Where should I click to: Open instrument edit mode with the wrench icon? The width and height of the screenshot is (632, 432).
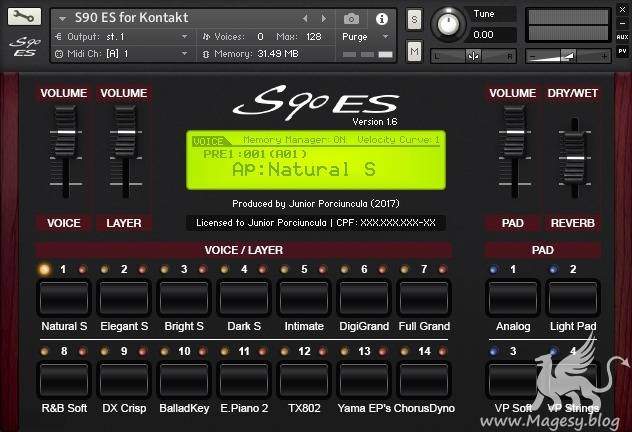(24, 17)
